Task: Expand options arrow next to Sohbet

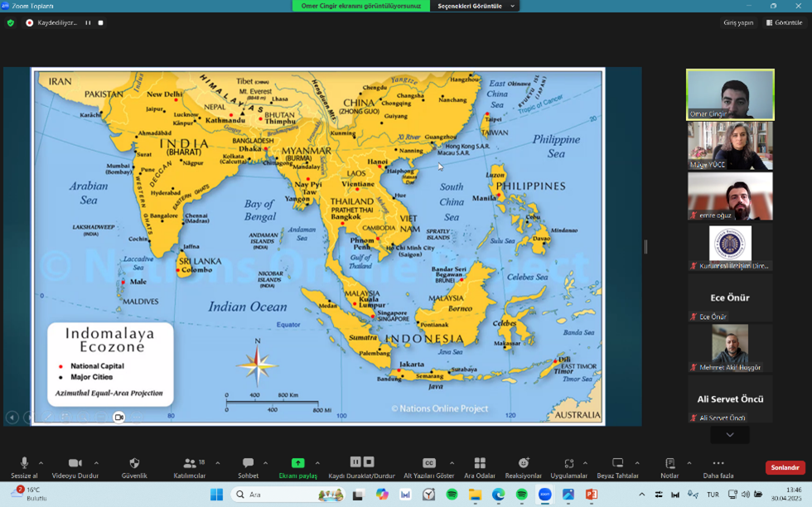Action: click(x=265, y=463)
